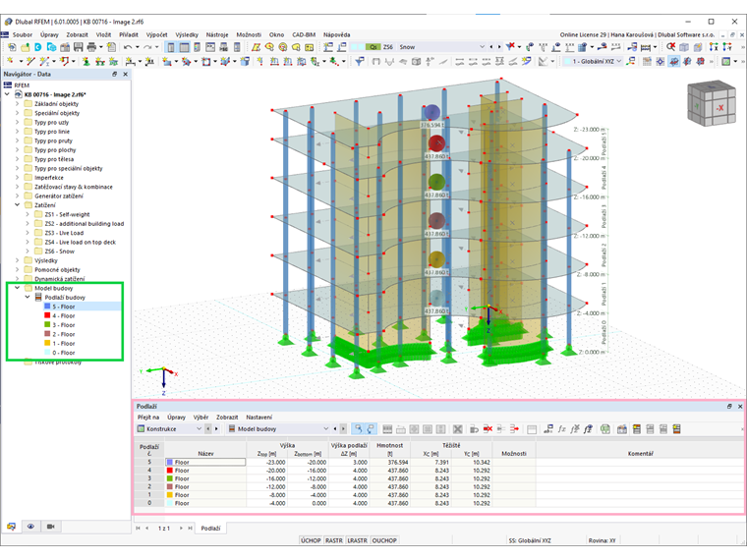Click the 376.594 mass cell in the table

[x=389, y=462]
